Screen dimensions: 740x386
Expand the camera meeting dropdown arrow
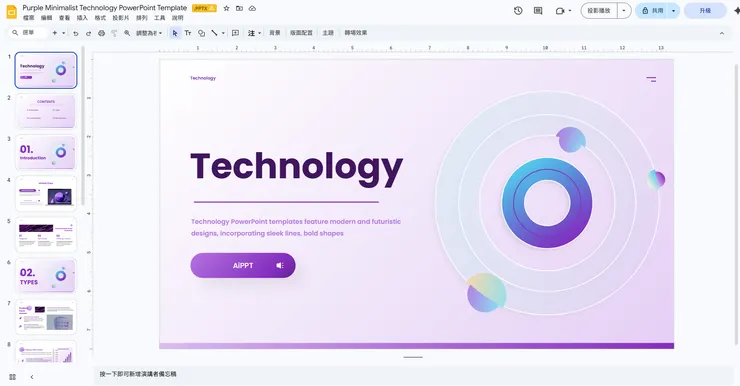570,10
